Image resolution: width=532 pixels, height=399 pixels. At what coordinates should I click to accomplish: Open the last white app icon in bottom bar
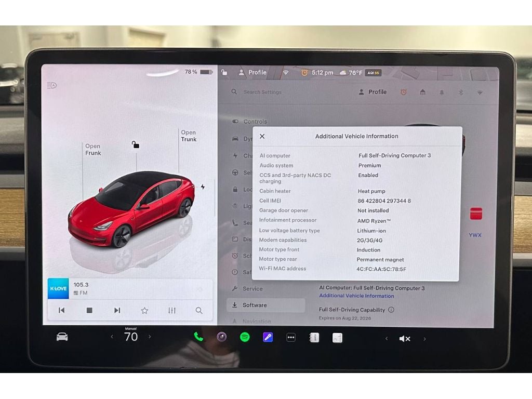pos(337,338)
